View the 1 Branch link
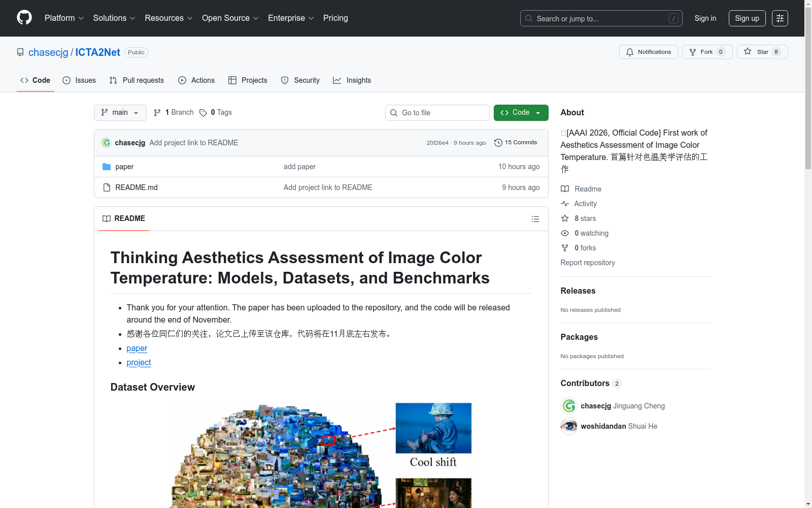The image size is (812, 508). [x=174, y=112]
